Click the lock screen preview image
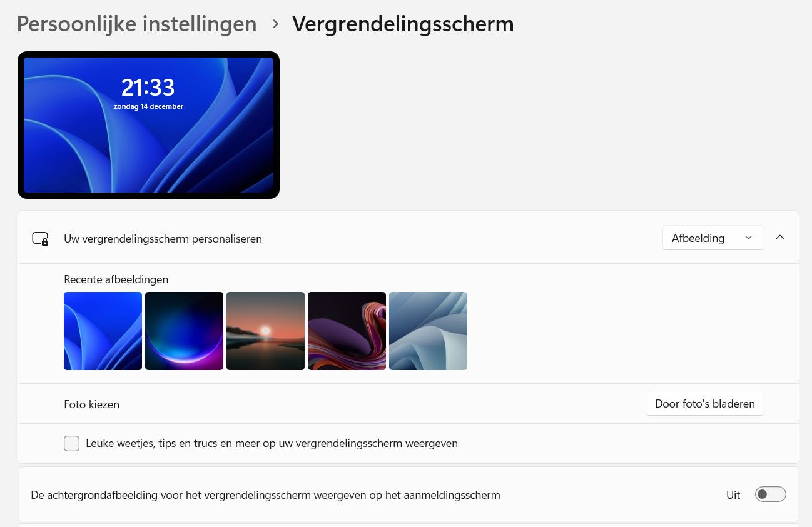Viewport: 812px width, 527px height. [x=148, y=125]
